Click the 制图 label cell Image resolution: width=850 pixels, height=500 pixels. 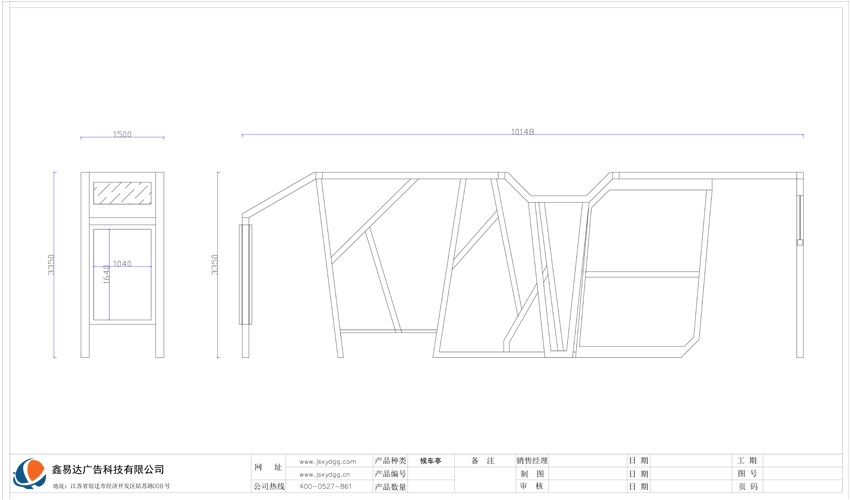532,474
